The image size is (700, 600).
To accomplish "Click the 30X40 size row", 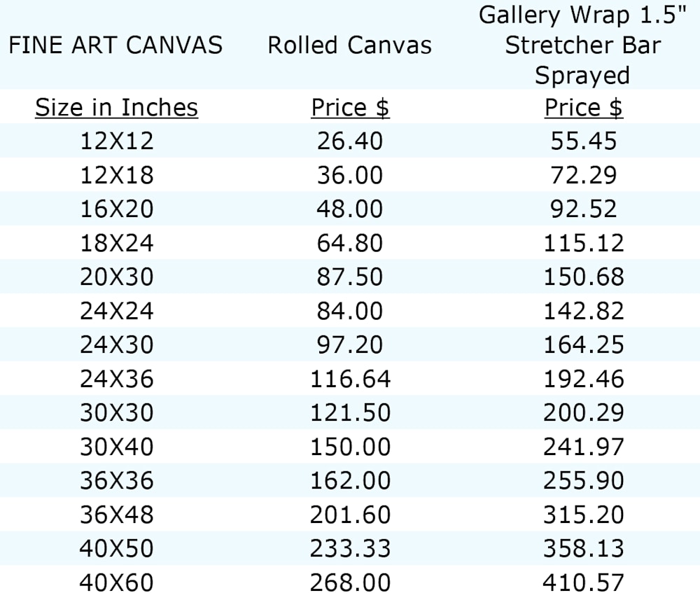I will click(116, 447).
